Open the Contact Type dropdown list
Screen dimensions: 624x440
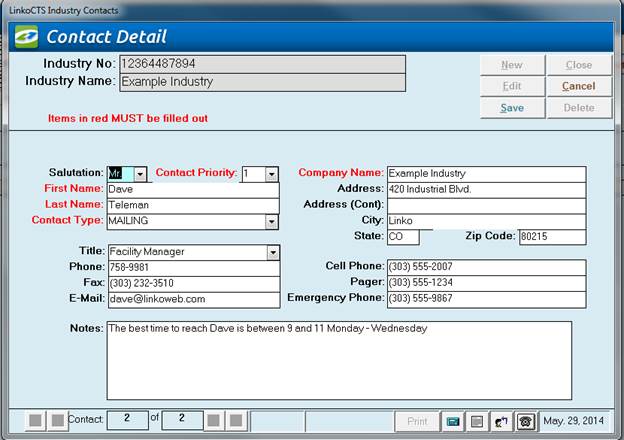coord(272,222)
